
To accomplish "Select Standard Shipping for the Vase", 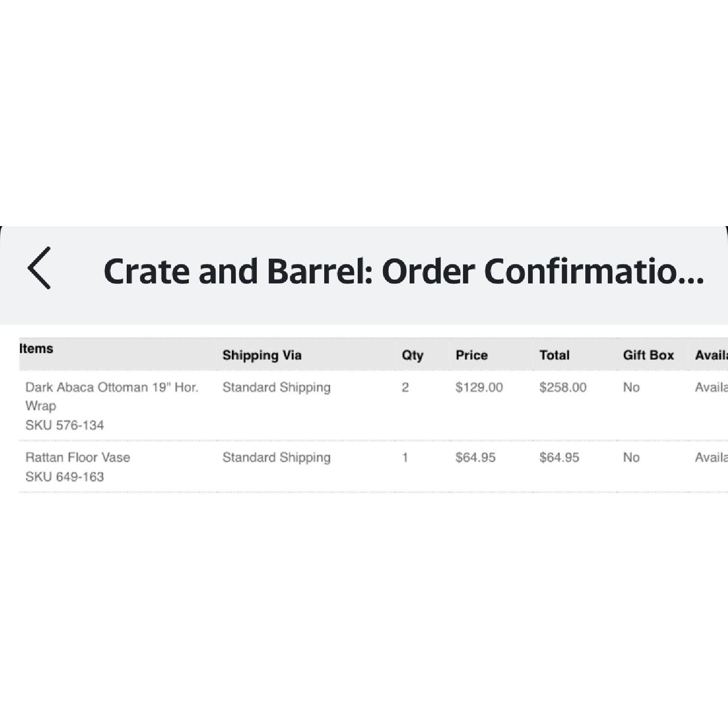I will click(x=276, y=457).
